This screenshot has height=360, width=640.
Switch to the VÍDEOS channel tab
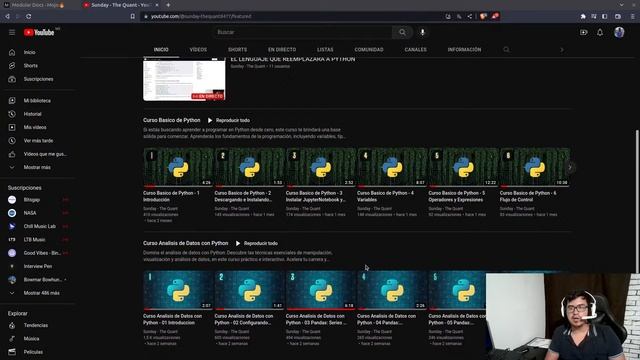[x=198, y=49]
